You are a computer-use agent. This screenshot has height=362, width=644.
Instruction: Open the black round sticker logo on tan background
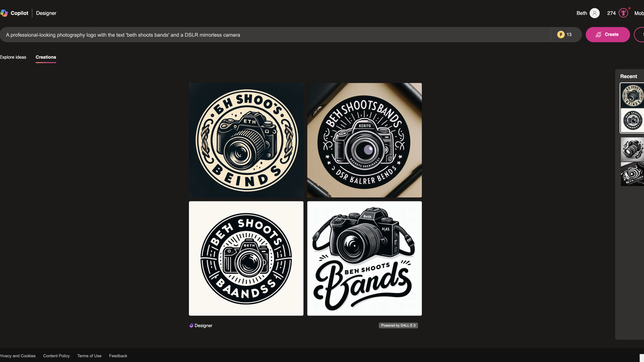point(364,140)
